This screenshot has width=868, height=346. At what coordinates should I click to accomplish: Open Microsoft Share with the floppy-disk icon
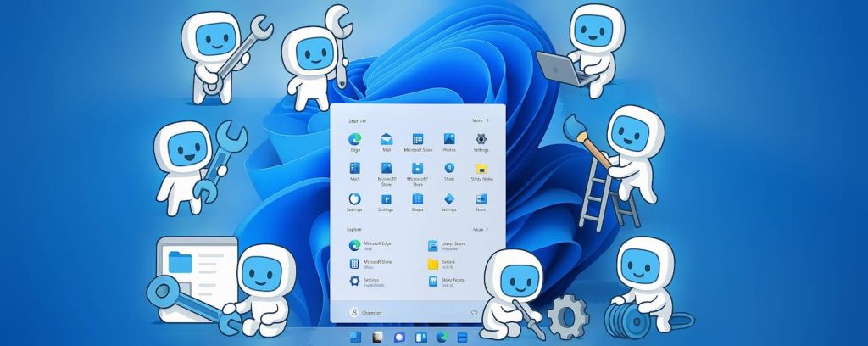coord(417,174)
